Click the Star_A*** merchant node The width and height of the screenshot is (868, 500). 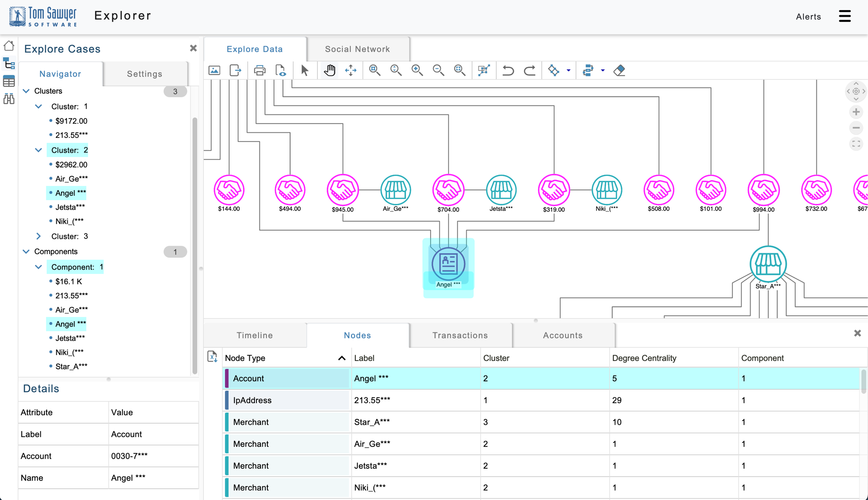768,264
